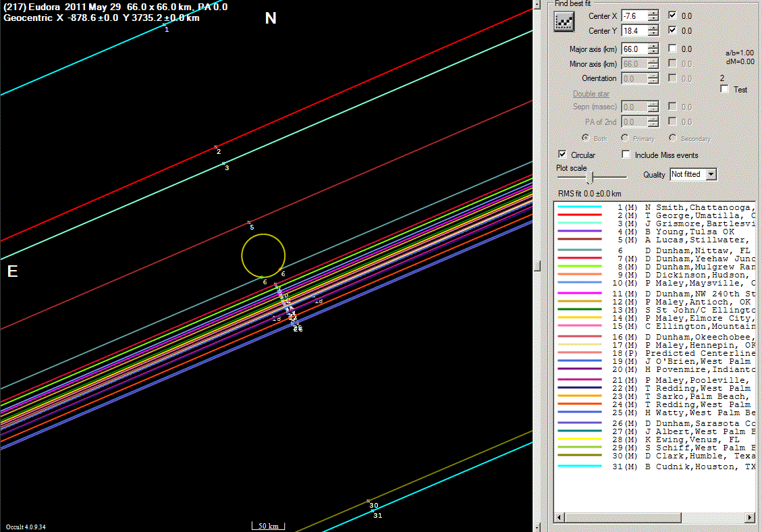The width and height of the screenshot is (762, 532).
Task: Select observer 21 P Maley, Pooleville
Action: 655,380
